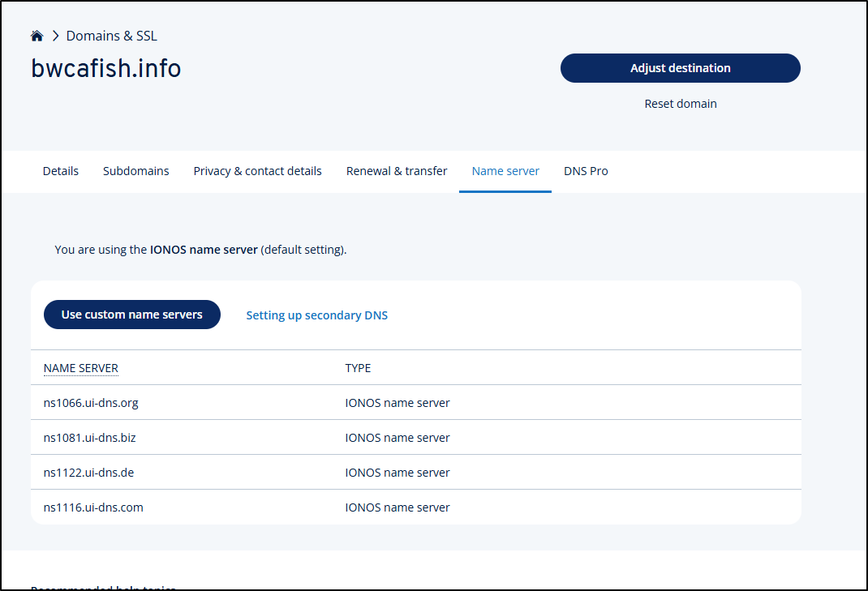Select the Name server tab
Viewport: 868px width, 591px height.
tap(505, 171)
